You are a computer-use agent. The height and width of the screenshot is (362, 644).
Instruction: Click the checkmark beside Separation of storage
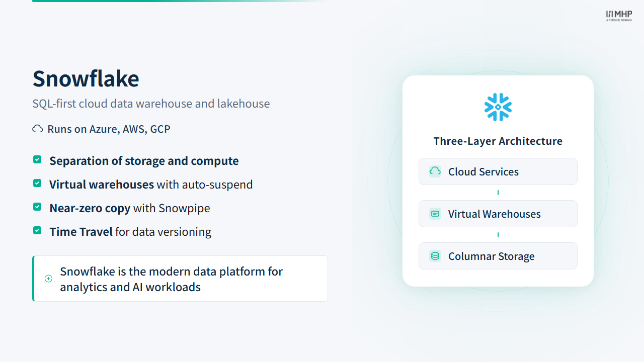click(37, 159)
